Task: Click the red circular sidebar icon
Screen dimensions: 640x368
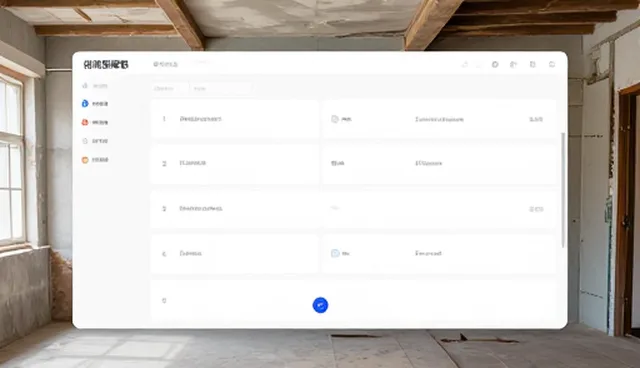Action: [x=85, y=122]
